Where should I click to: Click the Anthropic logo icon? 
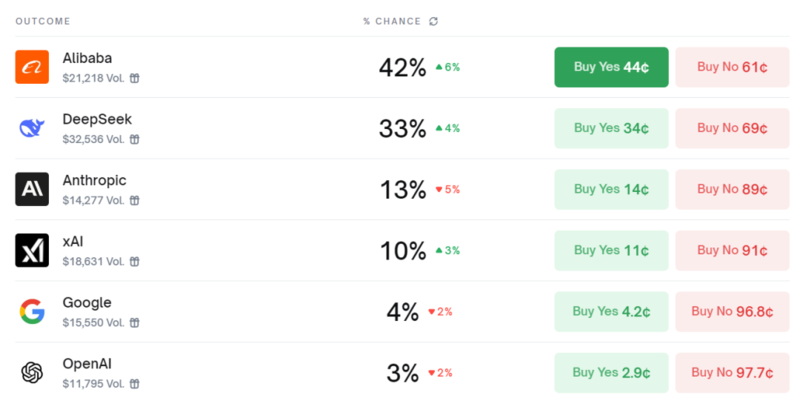point(32,189)
